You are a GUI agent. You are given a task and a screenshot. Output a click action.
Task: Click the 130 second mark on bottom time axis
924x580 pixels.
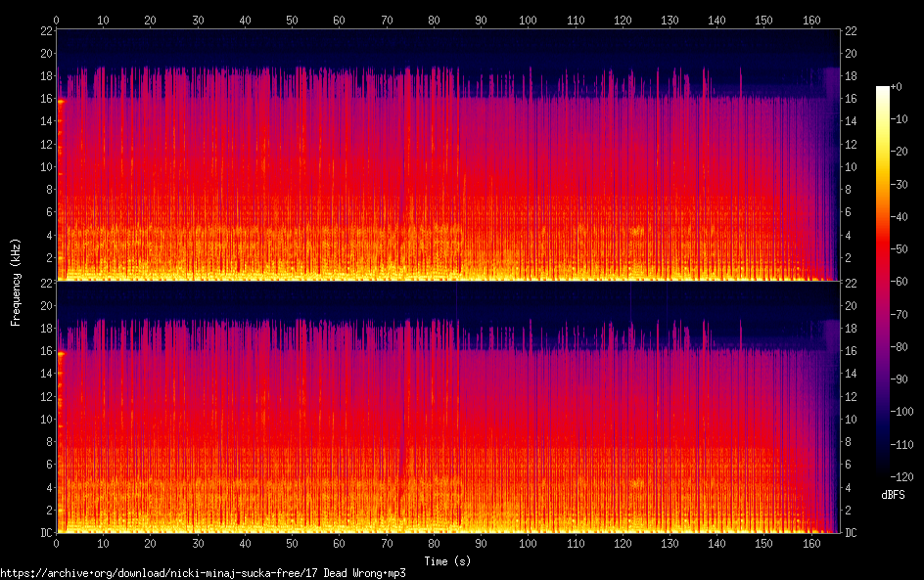[670, 543]
